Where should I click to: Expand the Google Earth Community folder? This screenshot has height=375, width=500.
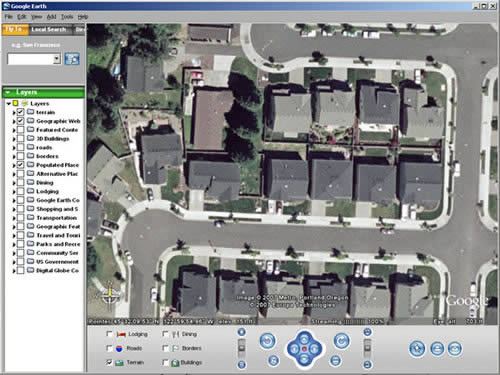[x=14, y=200]
